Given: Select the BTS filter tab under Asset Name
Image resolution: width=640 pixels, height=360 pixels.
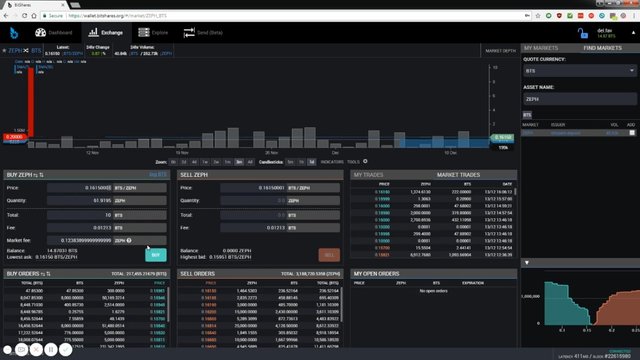Looking at the screenshot, I should (527, 115).
